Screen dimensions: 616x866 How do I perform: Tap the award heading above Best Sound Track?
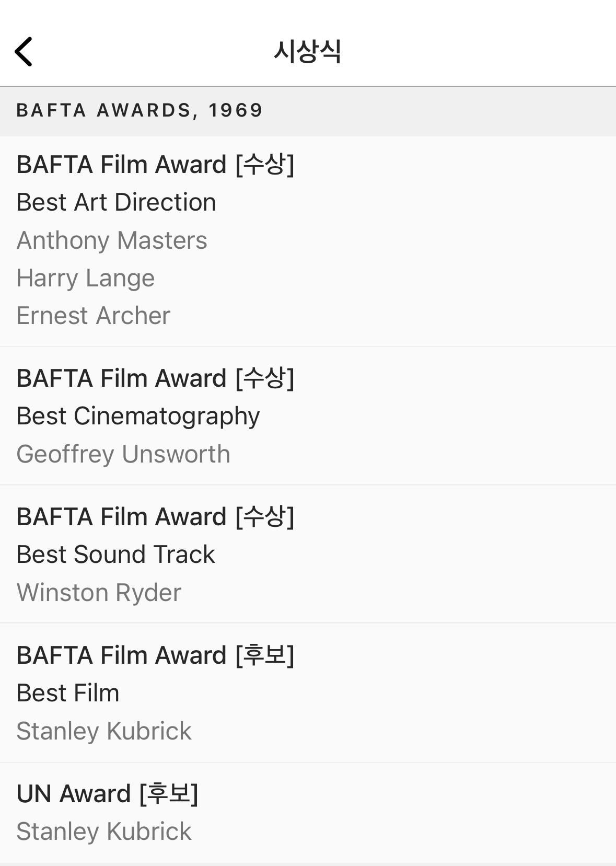tap(155, 516)
